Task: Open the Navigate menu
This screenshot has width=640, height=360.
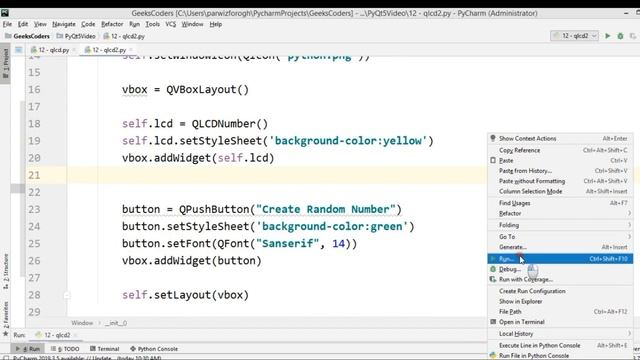Action: [x=64, y=24]
